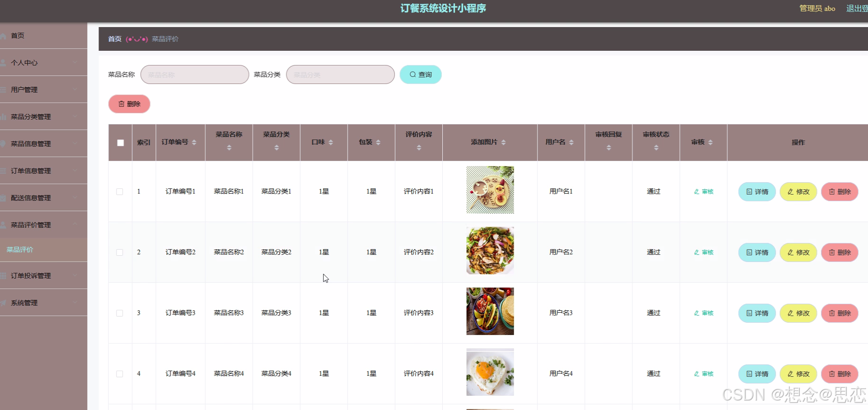
Task: Expand 系统管理 sidebar menu
Action: pyautogui.click(x=44, y=303)
